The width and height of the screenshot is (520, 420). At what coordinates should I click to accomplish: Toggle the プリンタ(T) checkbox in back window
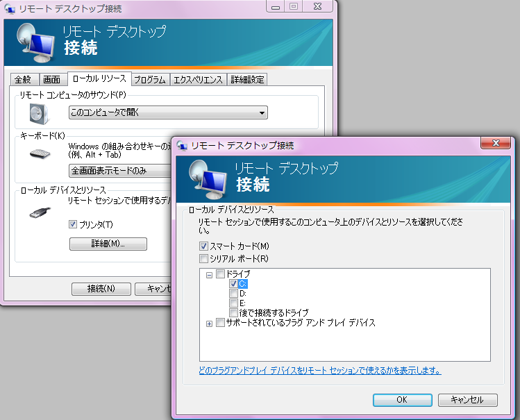[x=73, y=224]
